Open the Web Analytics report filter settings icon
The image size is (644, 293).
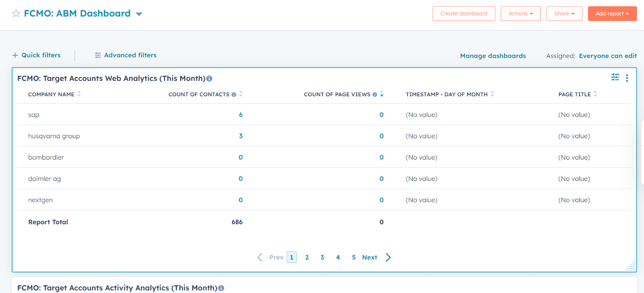[615, 77]
